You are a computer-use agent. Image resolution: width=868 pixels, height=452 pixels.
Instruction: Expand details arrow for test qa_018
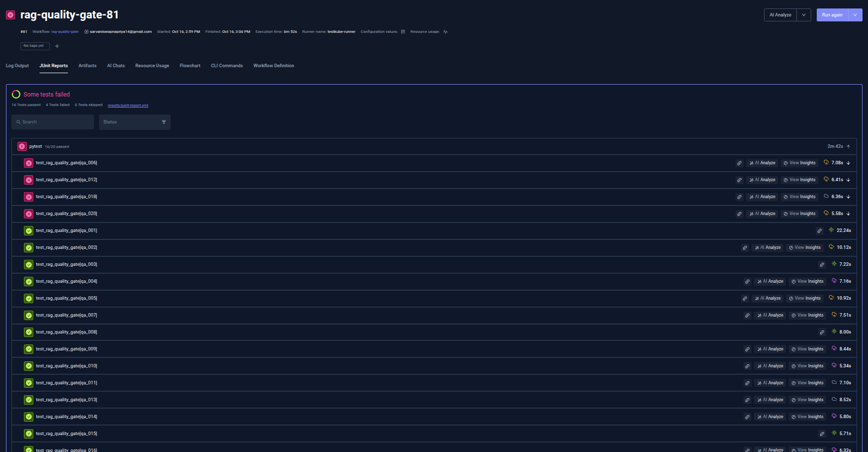pyautogui.click(x=848, y=197)
